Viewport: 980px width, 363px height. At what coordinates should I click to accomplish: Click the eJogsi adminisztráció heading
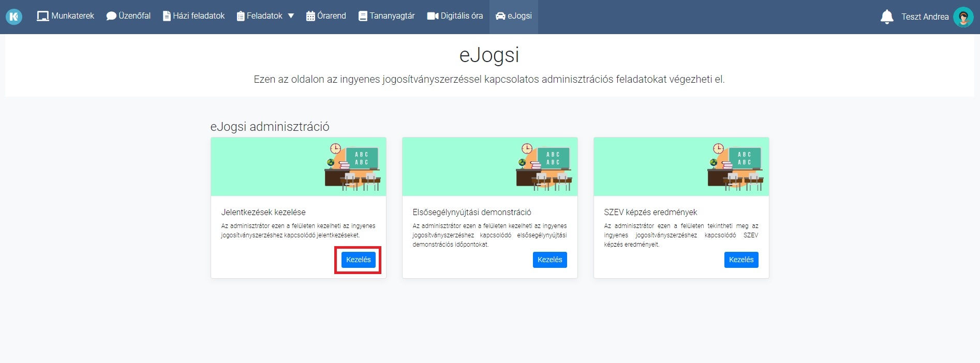click(x=270, y=127)
